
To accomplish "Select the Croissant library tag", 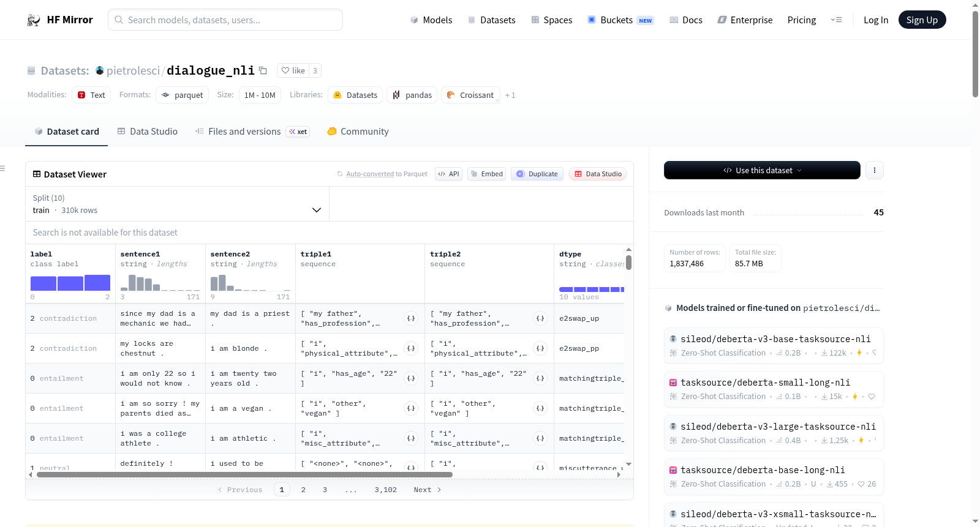I will coord(470,95).
